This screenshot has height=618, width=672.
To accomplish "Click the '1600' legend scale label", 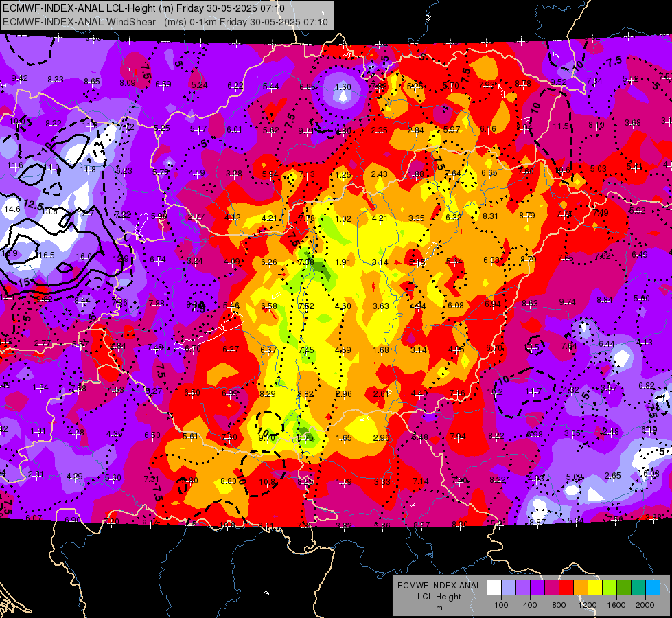I will 616,605.
